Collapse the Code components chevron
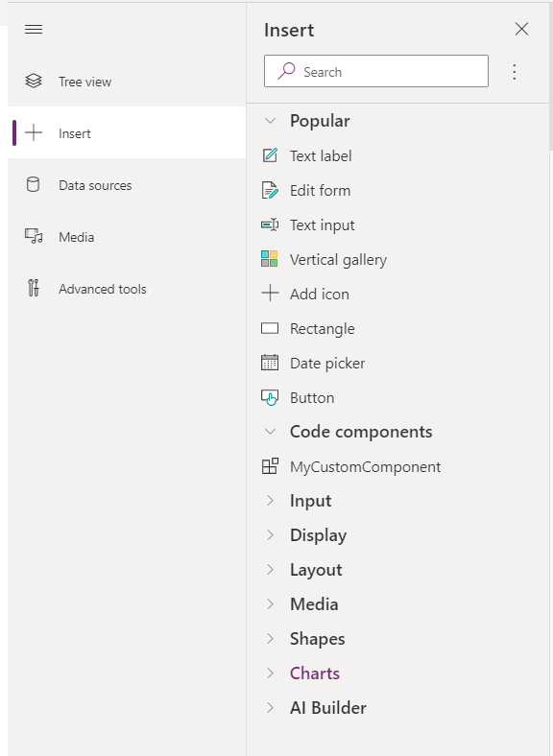 pos(270,432)
